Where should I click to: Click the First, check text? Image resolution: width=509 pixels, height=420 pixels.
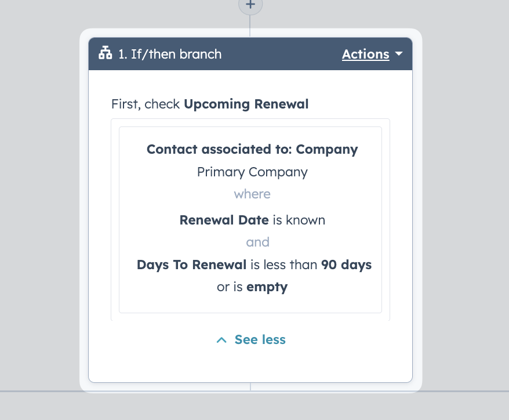146,104
